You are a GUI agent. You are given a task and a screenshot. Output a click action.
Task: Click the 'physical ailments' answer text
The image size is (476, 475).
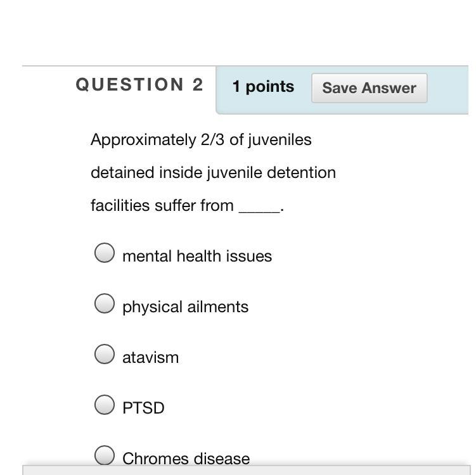[185, 307]
